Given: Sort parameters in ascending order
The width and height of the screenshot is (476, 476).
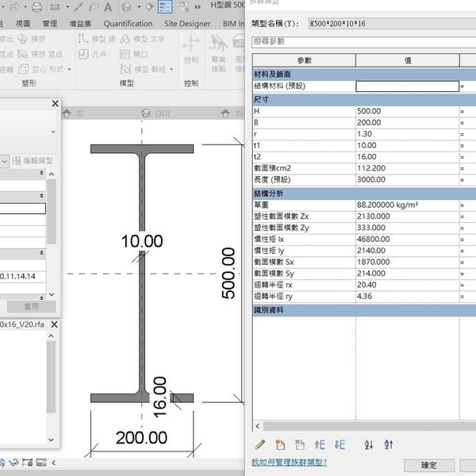Looking at the screenshot, I should (368, 444).
